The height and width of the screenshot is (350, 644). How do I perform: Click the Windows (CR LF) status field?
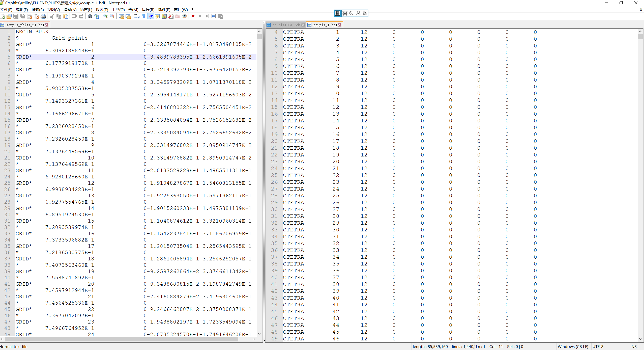[x=573, y=346]
